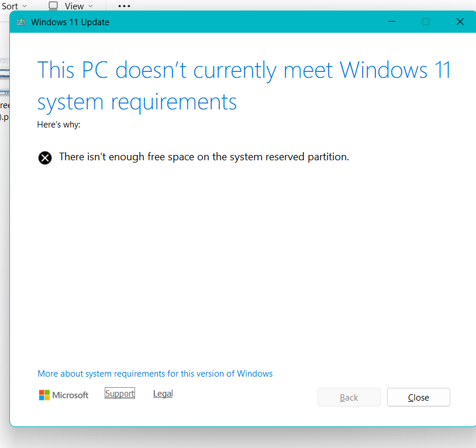Open the See more ellipsis icon
The height and width of the screenshot is (448, 476).
(x=123, y=6)
